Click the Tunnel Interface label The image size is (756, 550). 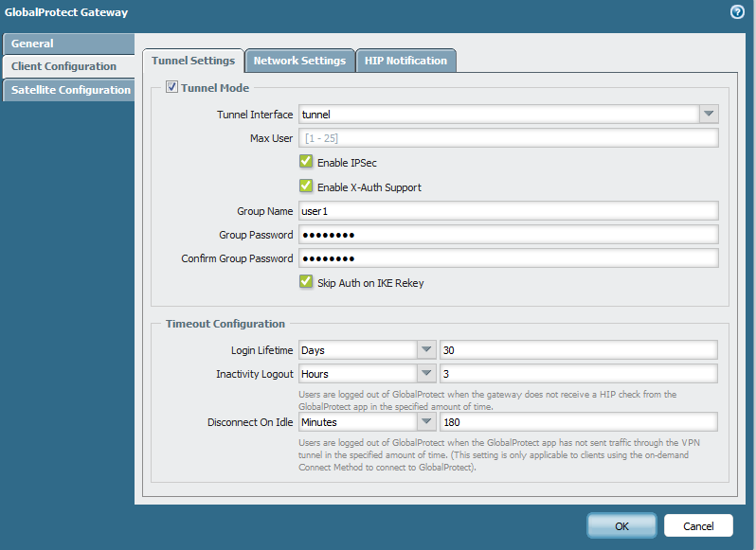255,115
